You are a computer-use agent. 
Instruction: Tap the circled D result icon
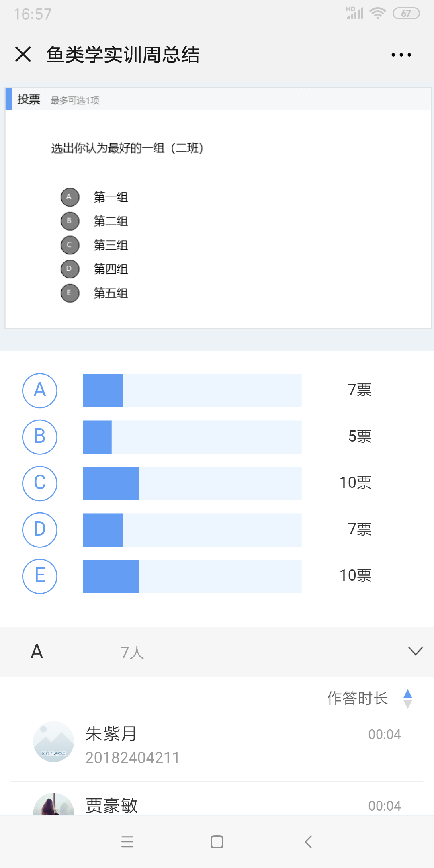(40, 530)
